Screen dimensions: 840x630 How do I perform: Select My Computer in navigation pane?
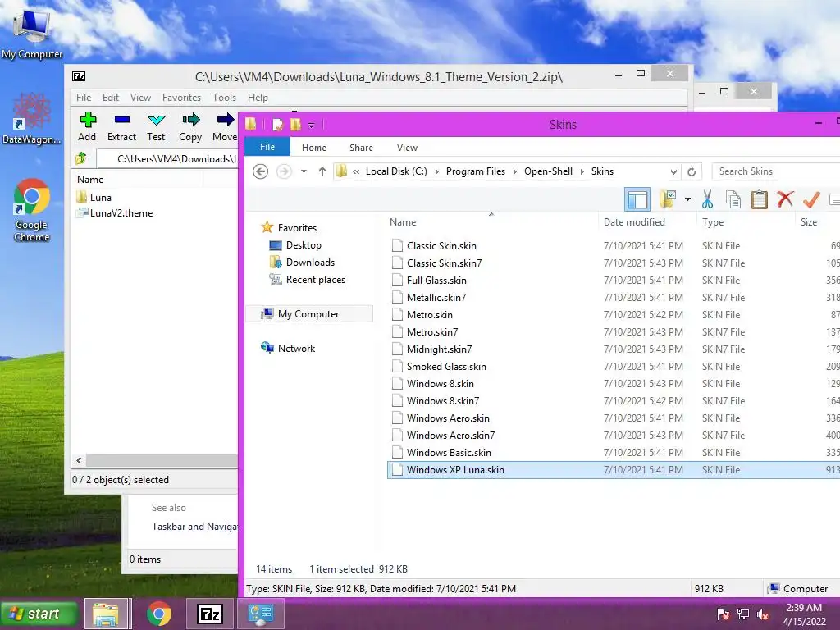coord(309,314)
